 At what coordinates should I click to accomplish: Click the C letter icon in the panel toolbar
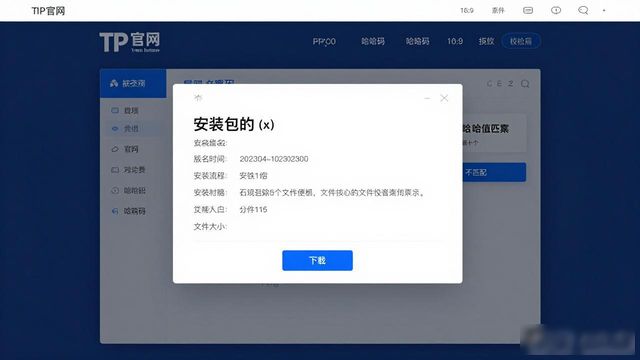[490, 84]
